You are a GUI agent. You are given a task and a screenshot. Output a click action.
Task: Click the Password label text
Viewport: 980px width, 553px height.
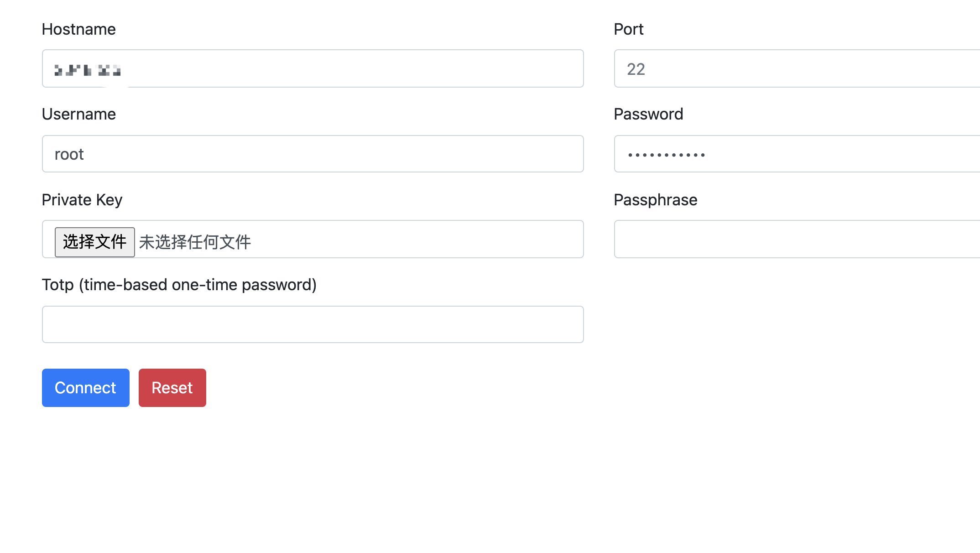[648, 114]
